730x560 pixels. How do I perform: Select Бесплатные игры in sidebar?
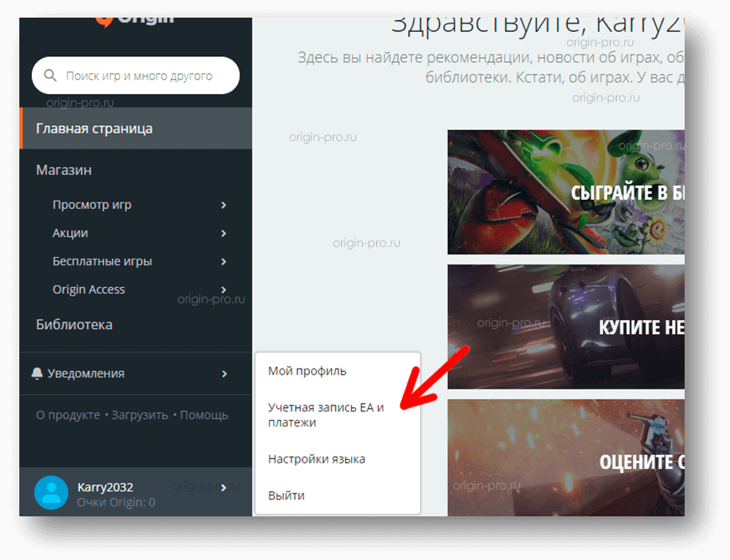102,261
